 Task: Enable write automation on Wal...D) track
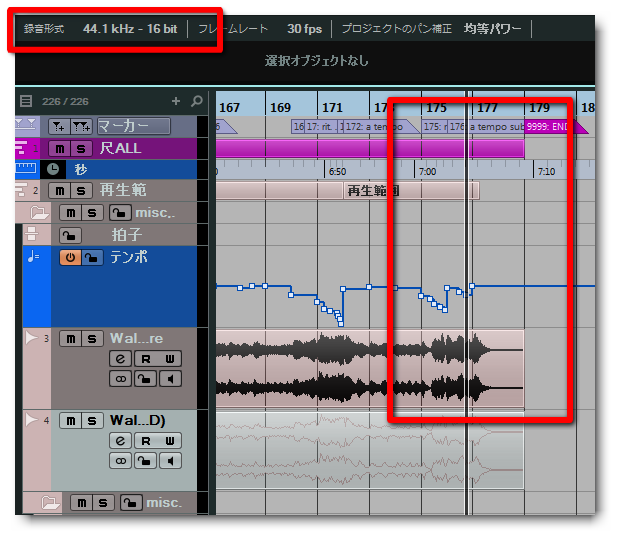point(170,440)
